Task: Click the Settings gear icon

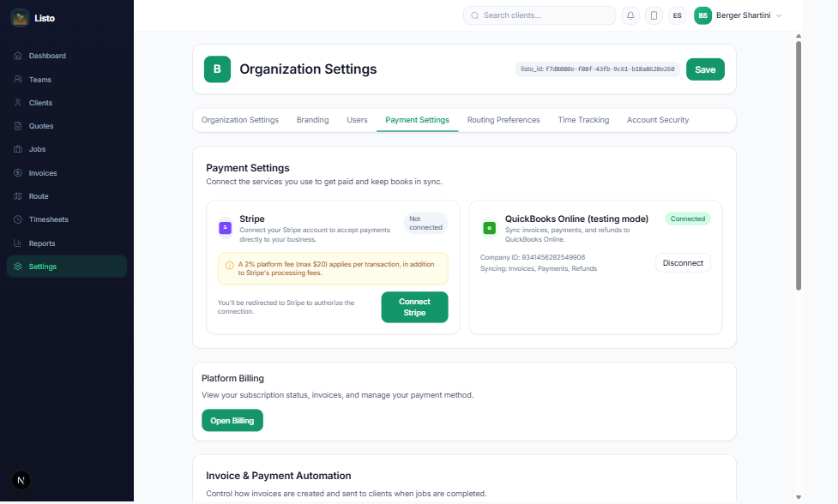Action: click(18, 267)
